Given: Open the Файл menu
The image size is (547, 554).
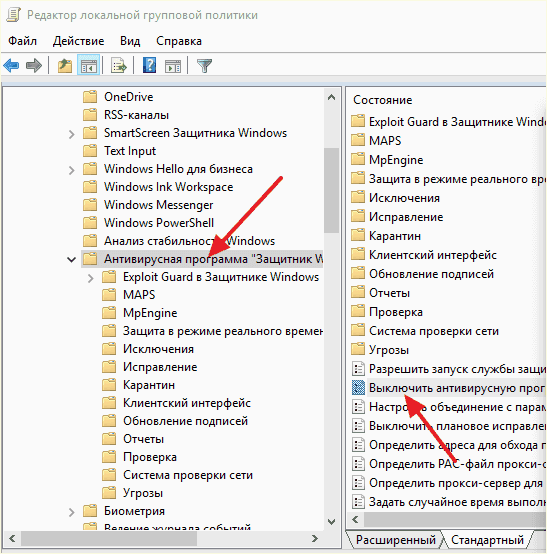Looking at the screenshot, I should point(22,41).
